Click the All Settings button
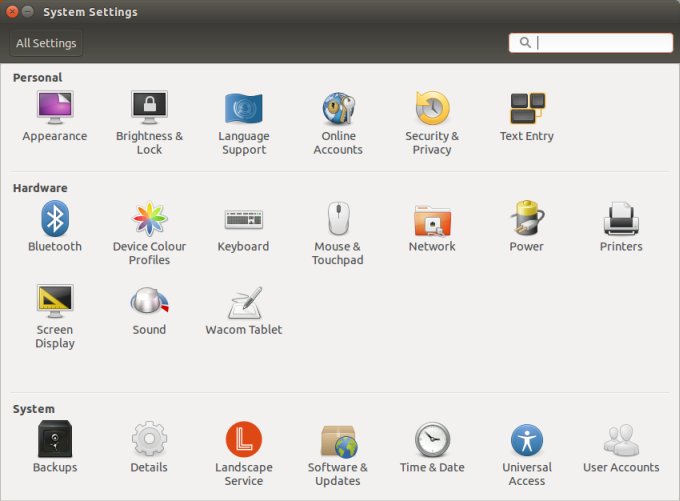Screen dimensions: 680x501 [x=46, y=43]
